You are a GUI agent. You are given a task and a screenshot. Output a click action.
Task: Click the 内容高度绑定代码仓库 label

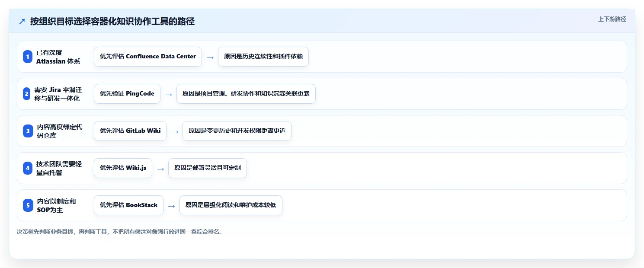[60, 131]
